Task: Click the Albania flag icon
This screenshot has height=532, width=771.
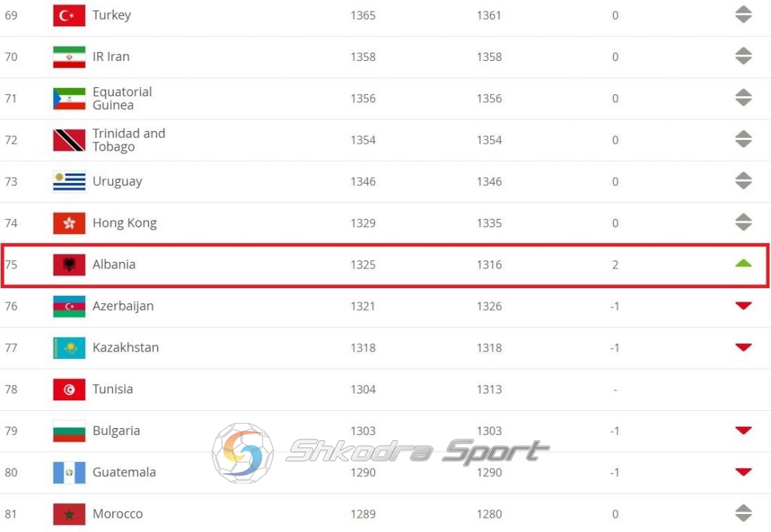Action: coord(69,265)
